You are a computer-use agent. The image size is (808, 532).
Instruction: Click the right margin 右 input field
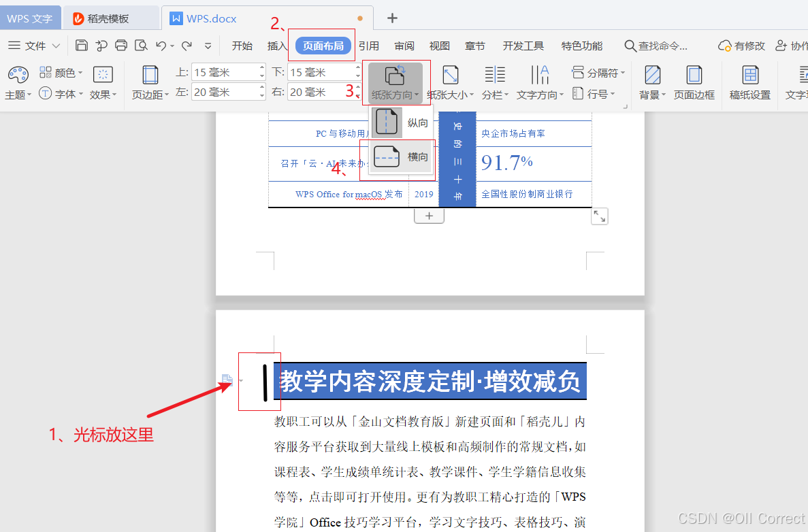(321, 93)
